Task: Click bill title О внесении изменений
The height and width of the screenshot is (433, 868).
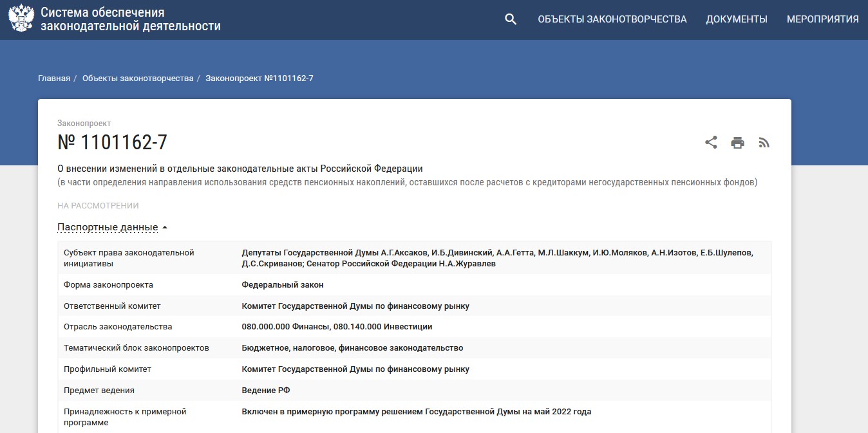Action: (x=240, y=169)
